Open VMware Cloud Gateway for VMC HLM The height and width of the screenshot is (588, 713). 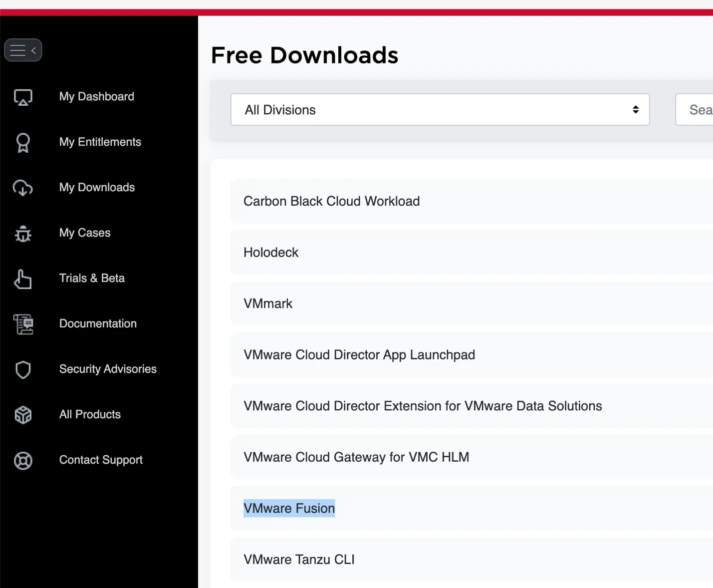click(472, 457)
